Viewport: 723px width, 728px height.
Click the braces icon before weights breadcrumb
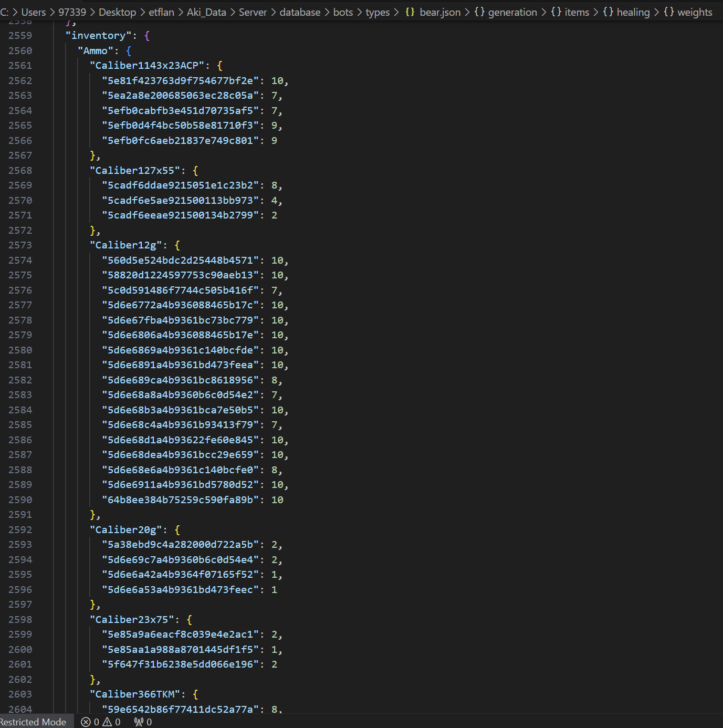(x=668, y=12)
